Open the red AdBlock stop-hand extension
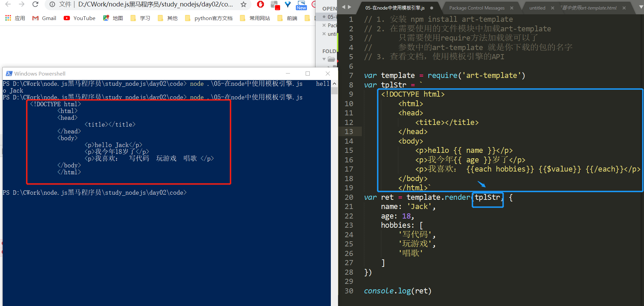The height and width of the screenshot is (306, 644). pos(261,4)
